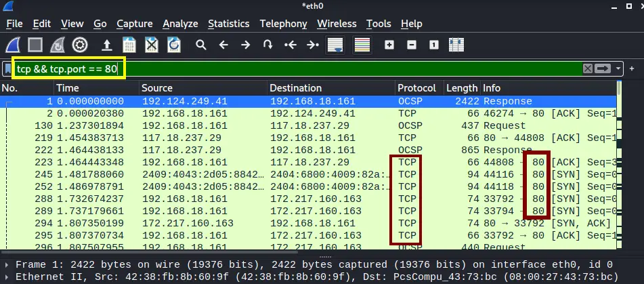Expand the Ethernet II details tree

point(6,277)
